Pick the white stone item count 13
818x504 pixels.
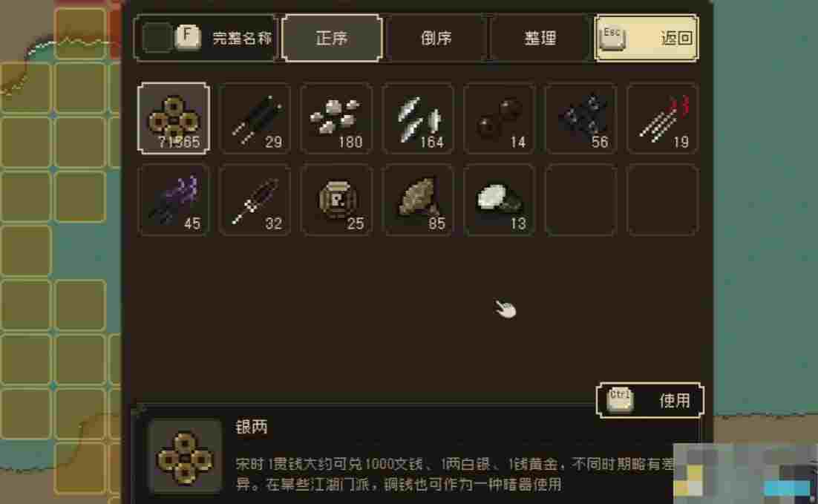[x=500, y=200]
